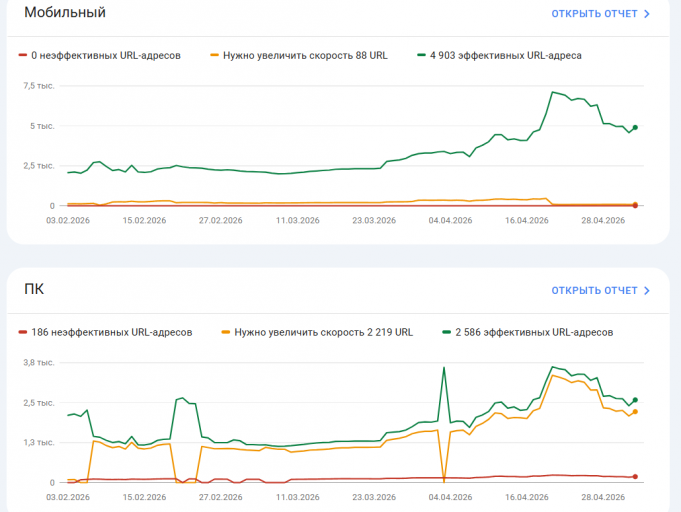Click '2,5 тыс.' axis label in ПК chart
681x512 pixels.
[39, 403]
